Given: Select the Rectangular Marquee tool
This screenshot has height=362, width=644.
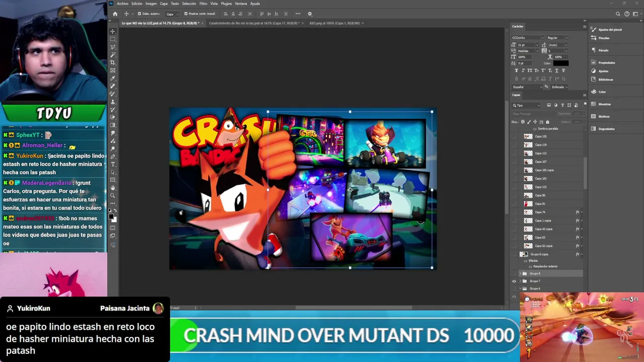Looking at the screenshot, I should point(113,39).
